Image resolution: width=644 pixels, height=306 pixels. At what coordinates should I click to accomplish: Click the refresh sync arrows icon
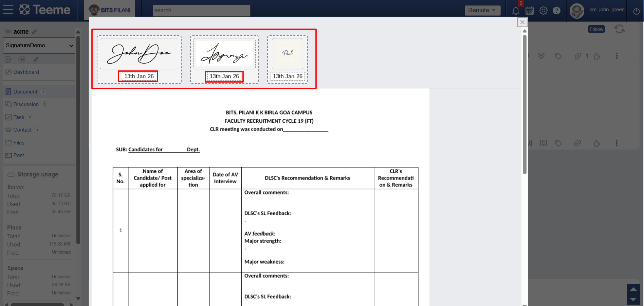pyautogui.click(x=620, y=29)
